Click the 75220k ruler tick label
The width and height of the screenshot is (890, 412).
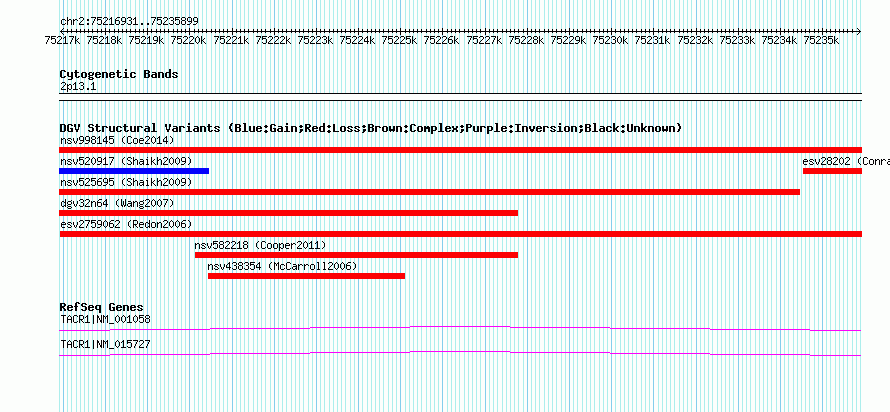coord(189,40)
